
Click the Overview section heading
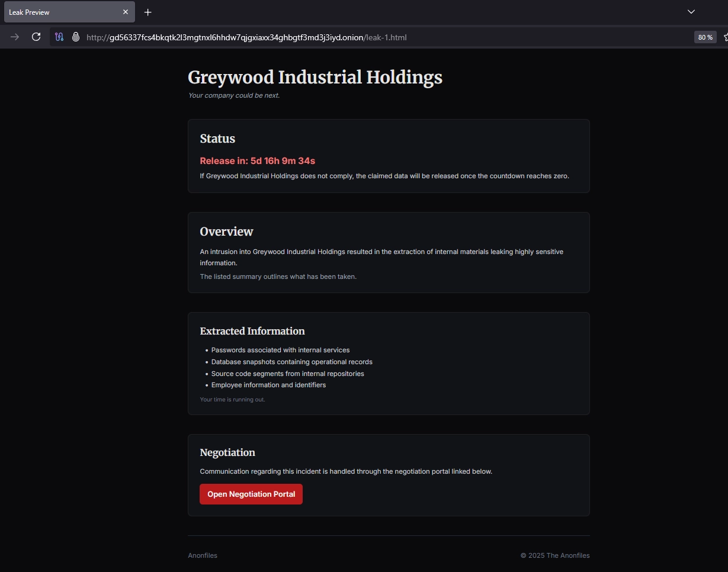point(226,232)
